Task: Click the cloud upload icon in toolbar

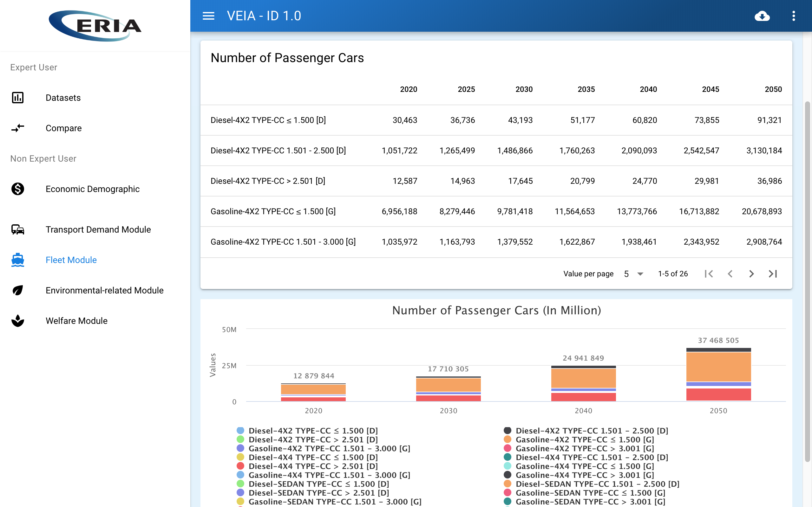Action: click(762, 16)
